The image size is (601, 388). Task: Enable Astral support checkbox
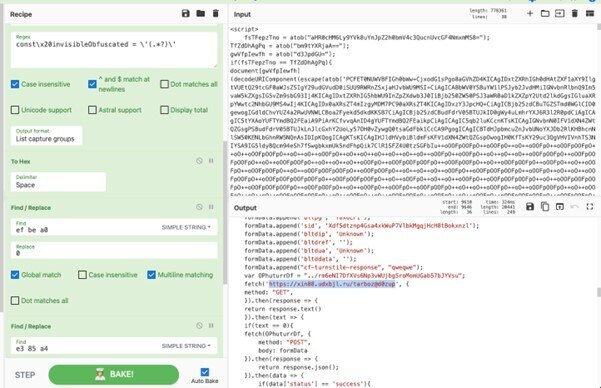click(92, 110)
